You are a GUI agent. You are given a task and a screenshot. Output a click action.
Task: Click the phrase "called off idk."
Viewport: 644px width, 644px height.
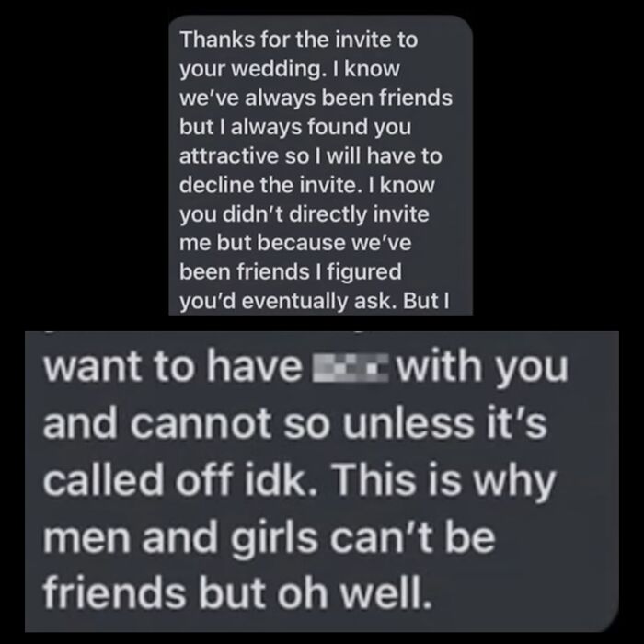180,480
